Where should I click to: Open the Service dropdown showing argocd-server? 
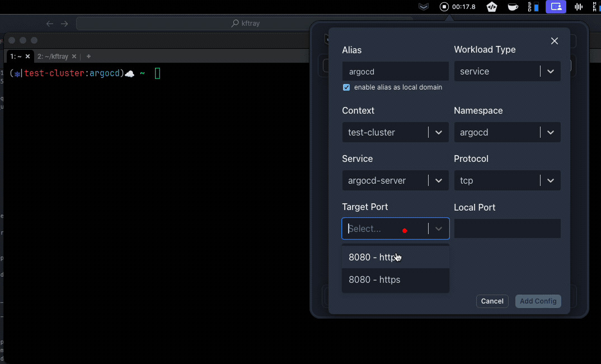click(x=395, y=181)
